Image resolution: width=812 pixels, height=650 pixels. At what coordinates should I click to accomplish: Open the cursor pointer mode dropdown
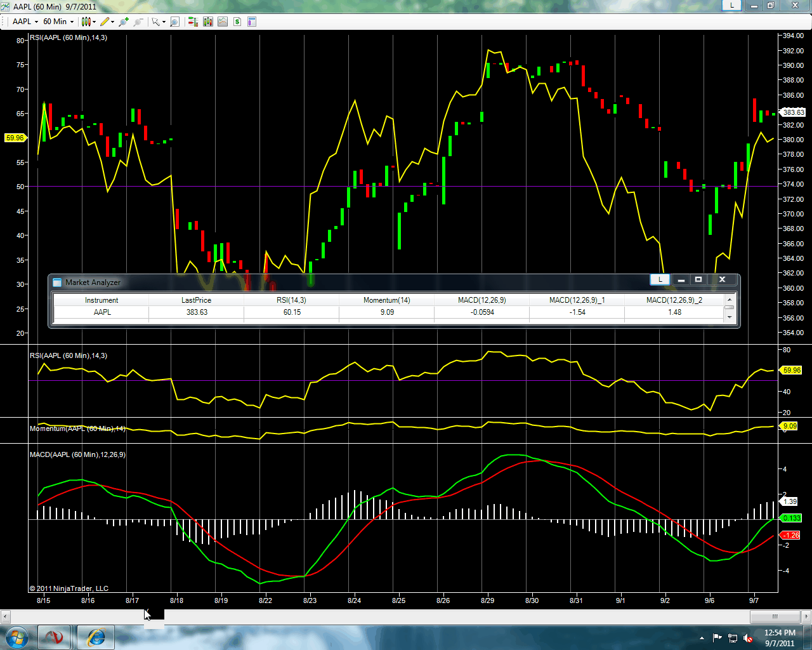[158, 22]
